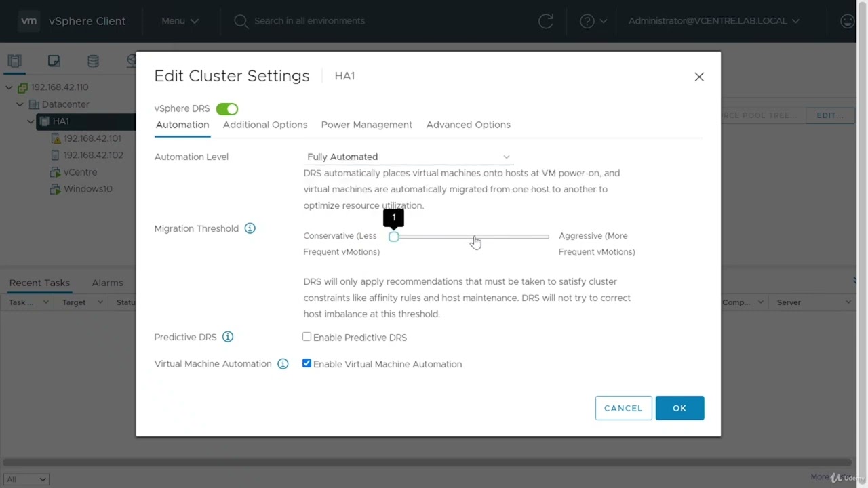
Task: Open the Server column dropdown
Action: (848, 302)
